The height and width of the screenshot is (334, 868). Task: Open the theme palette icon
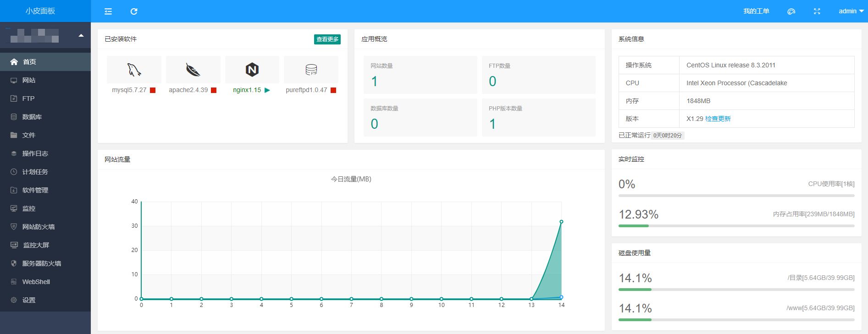coord(791,11)
